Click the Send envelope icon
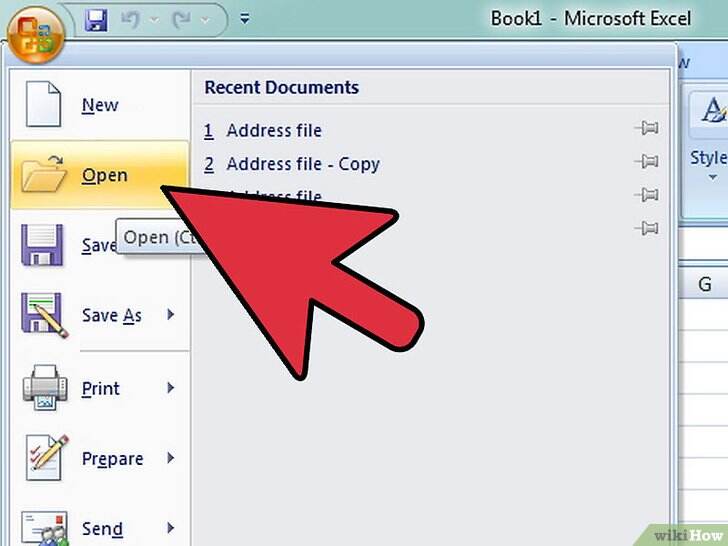 45,528
